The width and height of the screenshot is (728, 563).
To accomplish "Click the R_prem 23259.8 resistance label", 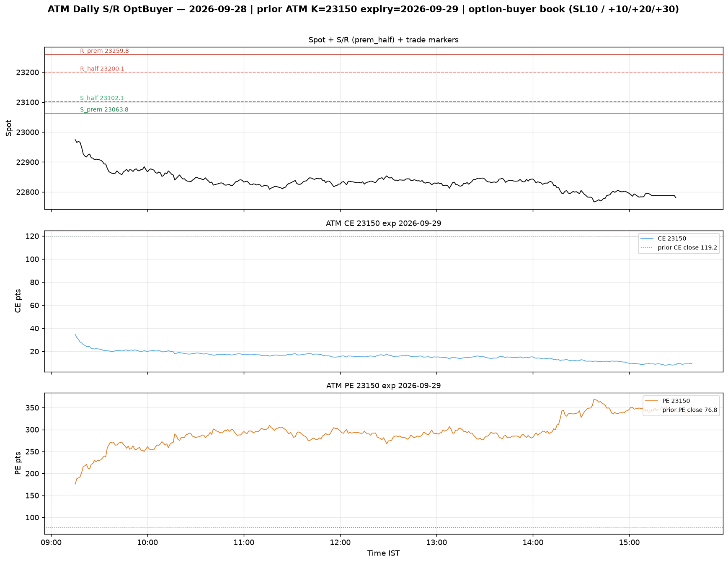I will click(104, 51).
